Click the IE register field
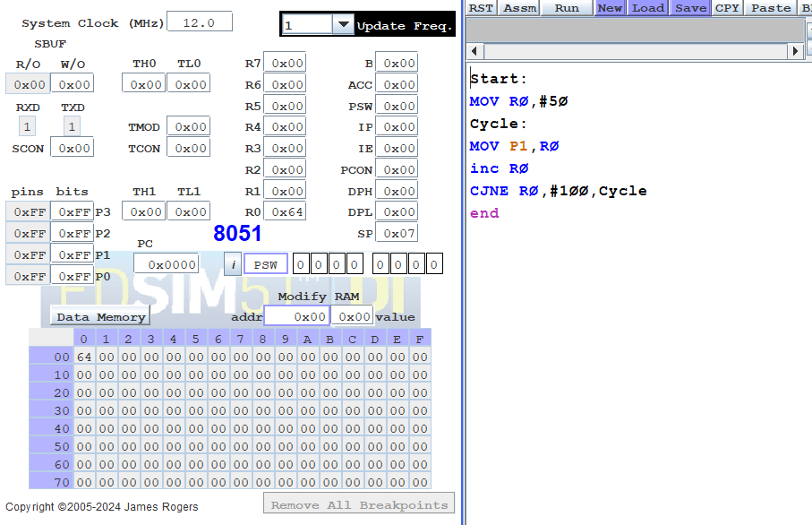The width and height of the screenshot is (812, 525). pyautogui.click(x=397, y=148)
